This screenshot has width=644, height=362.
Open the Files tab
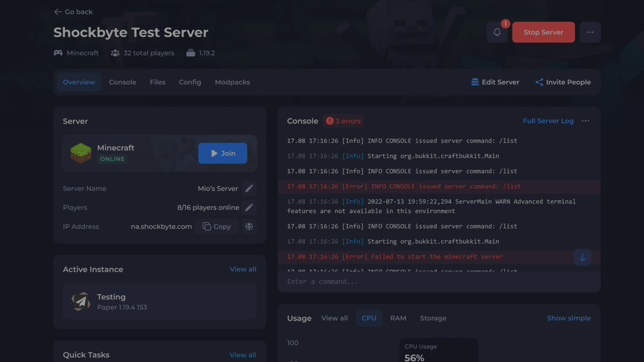[157, 82]
